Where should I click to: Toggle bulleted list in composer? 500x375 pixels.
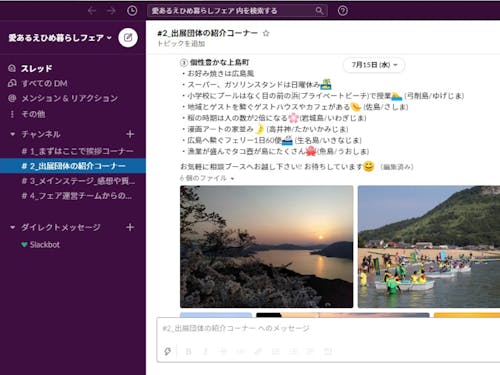(293, 351)
